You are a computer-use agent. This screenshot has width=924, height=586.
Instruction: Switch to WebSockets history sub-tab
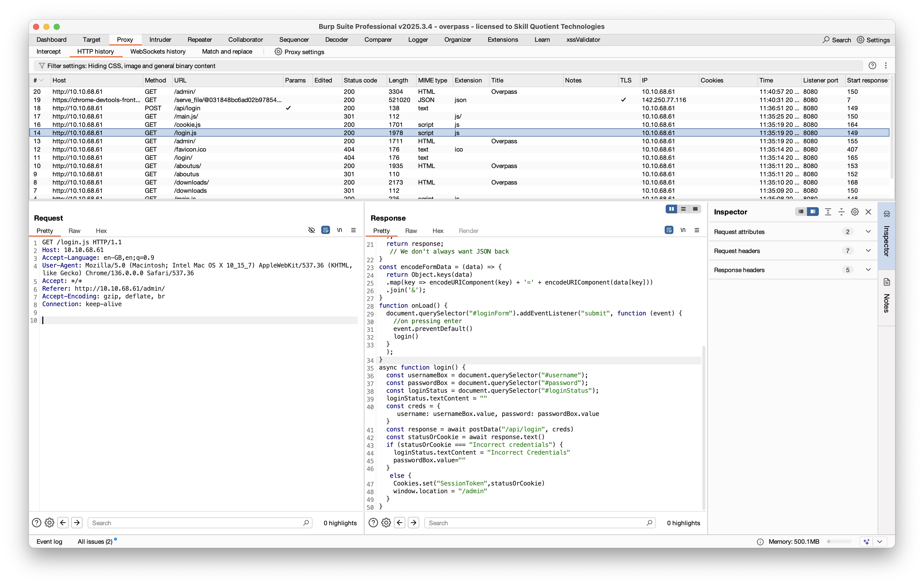[x=158, y=51]
